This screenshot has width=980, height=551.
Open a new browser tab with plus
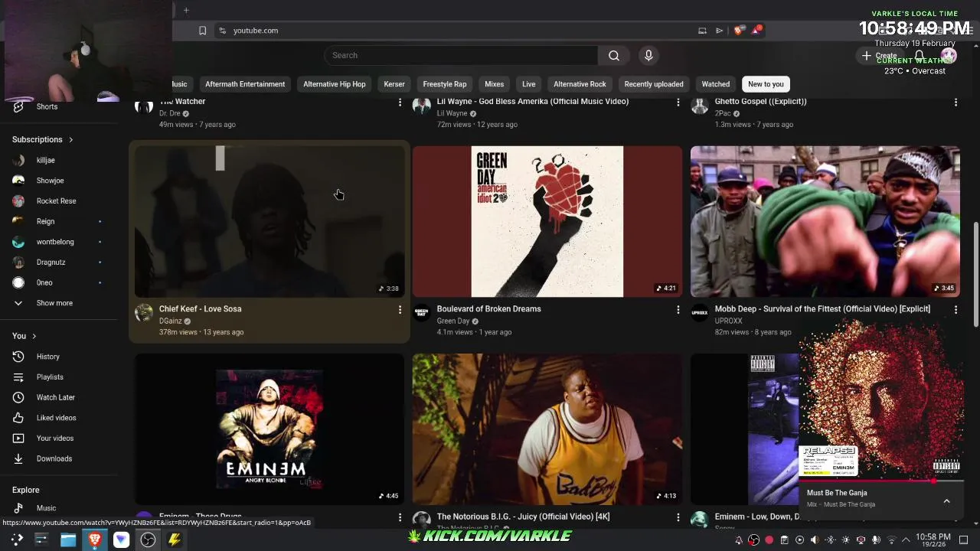[186, 10]
